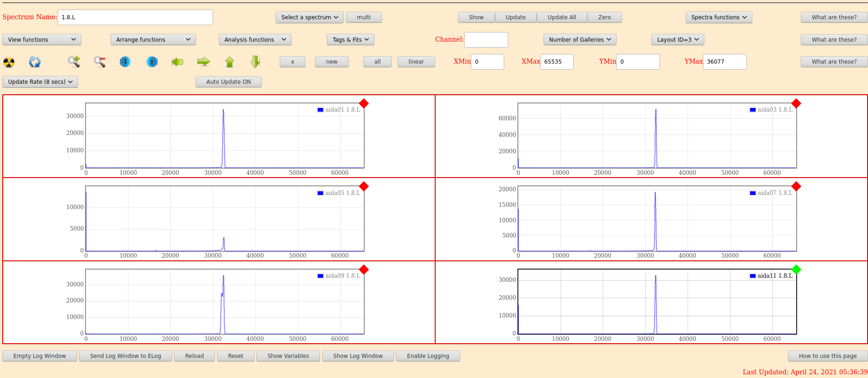This screenshot has height=378, width=868.
Task: Click the blue circle up-arrows icon
Action: (152, 61)
